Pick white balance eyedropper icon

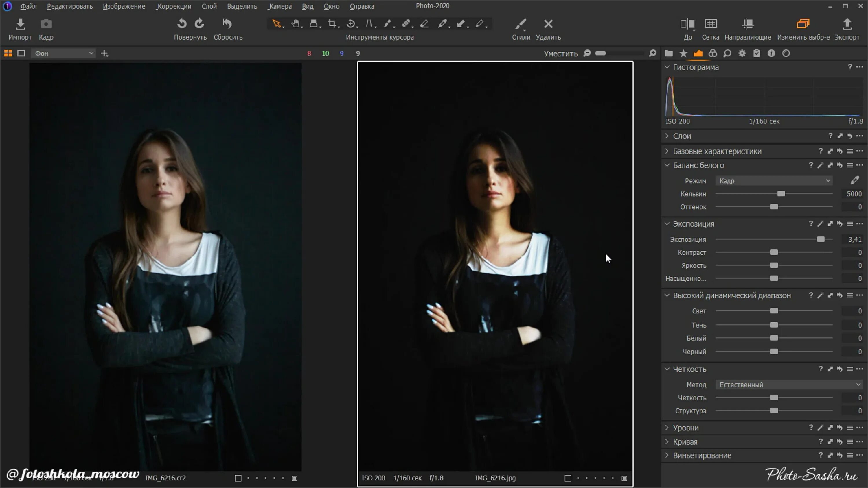[854, 180]
